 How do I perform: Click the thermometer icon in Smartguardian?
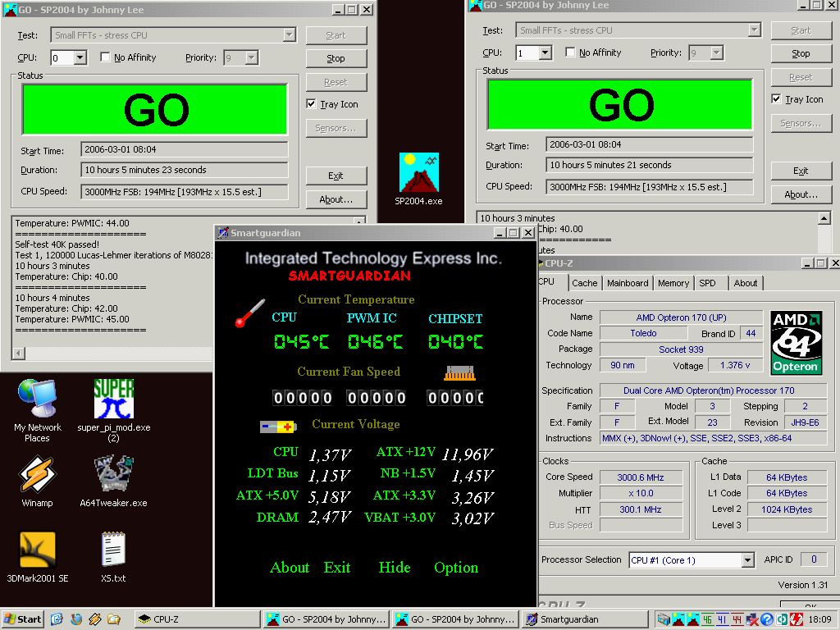click(x=249, y=313)
